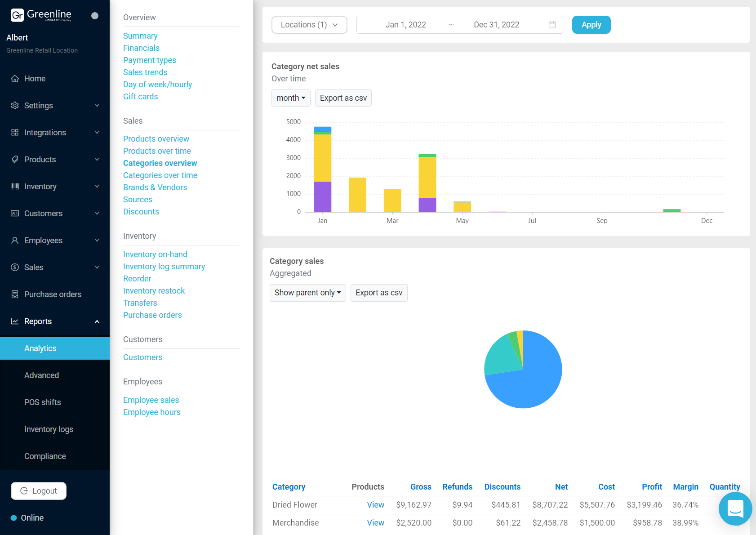Click the yellow February bar in chart
Screen dimensions: 756x535
(x=357, y=195)
